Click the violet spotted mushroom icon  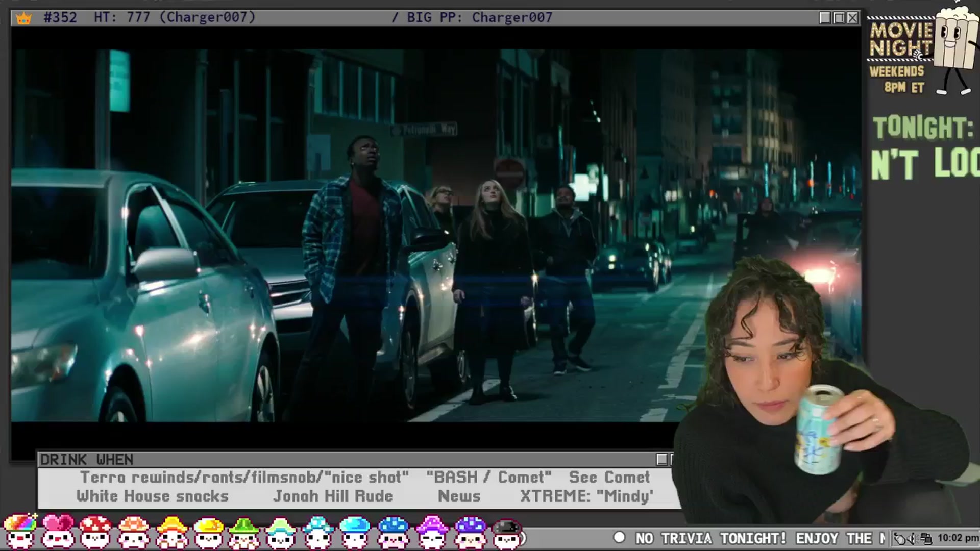(470, 532)
